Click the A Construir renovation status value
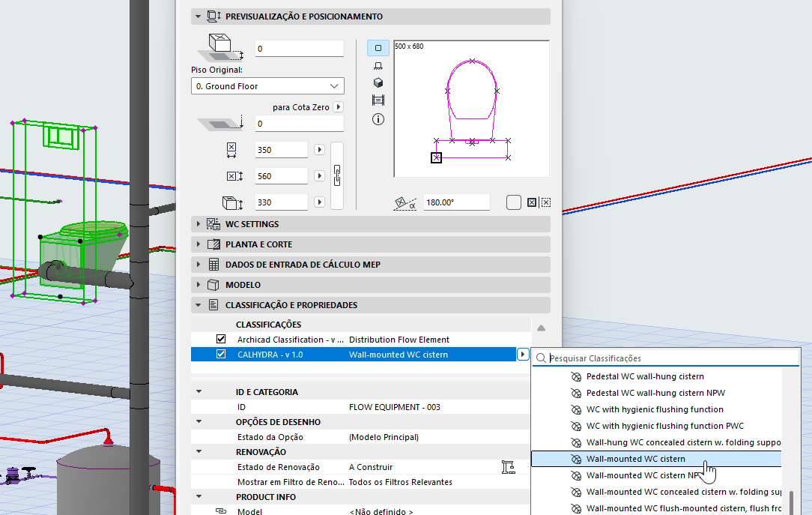 371,467
